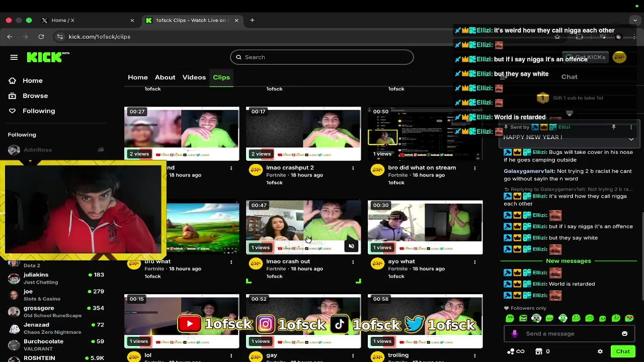
Task: Open chat settings gear
Action: (x=600, y=351)
